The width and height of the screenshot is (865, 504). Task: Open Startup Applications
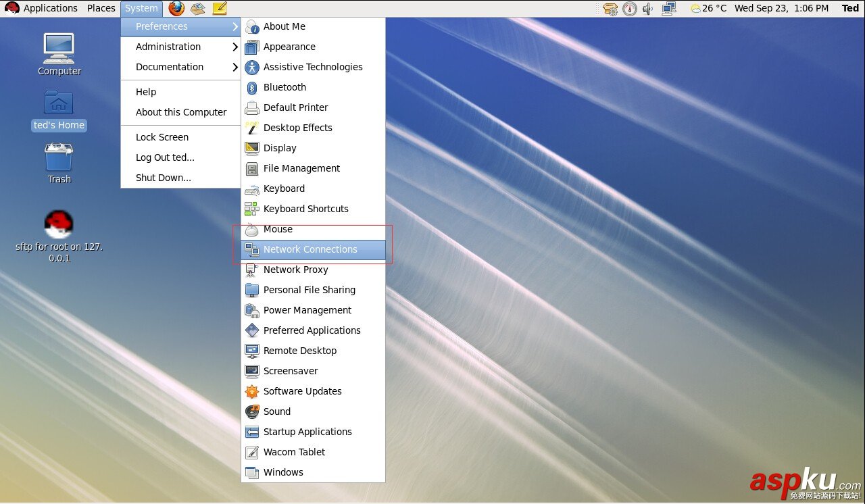coord(313,432)
